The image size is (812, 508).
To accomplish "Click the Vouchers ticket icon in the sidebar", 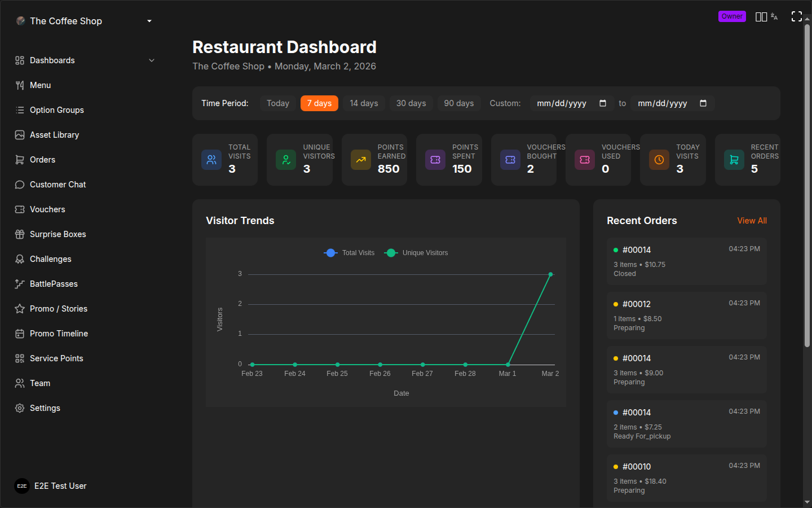I will coord(19,209).
